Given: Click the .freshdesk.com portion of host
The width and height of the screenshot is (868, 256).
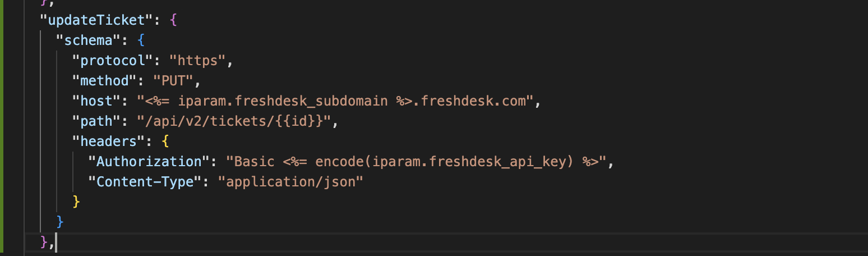Looking at the screenshot, I should pyautogui.click(x=472, y=102).
